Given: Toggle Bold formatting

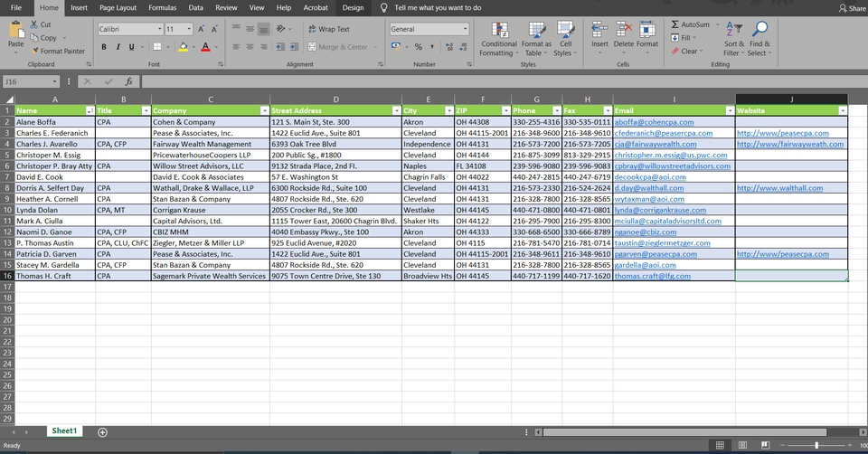Looking at the screenshot, I should (x=103, y=47).
